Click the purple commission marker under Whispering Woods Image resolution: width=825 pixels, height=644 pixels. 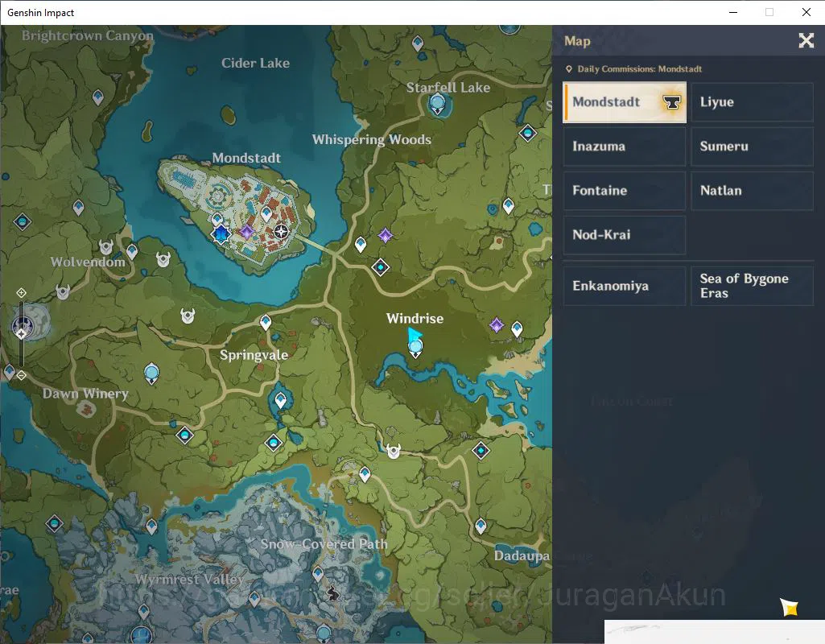[x=386, y=235]
